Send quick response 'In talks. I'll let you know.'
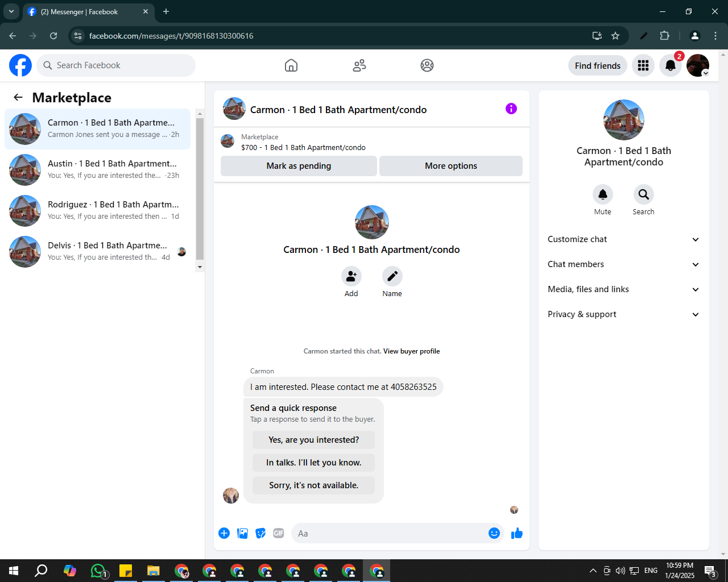This screenshot has height=582, width=728. 314,463
